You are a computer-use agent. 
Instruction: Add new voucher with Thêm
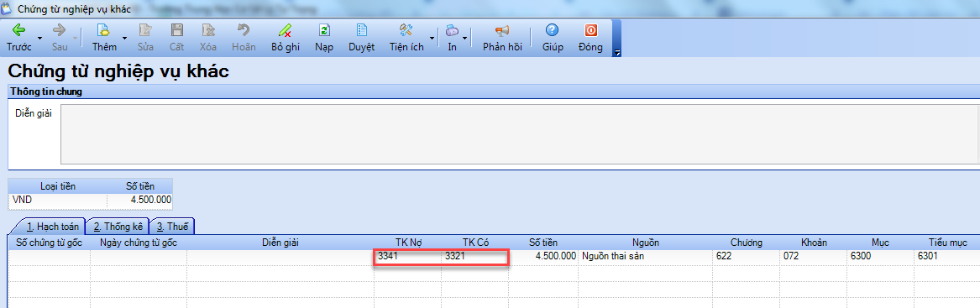pyautogui.click(x=104, y=38)
